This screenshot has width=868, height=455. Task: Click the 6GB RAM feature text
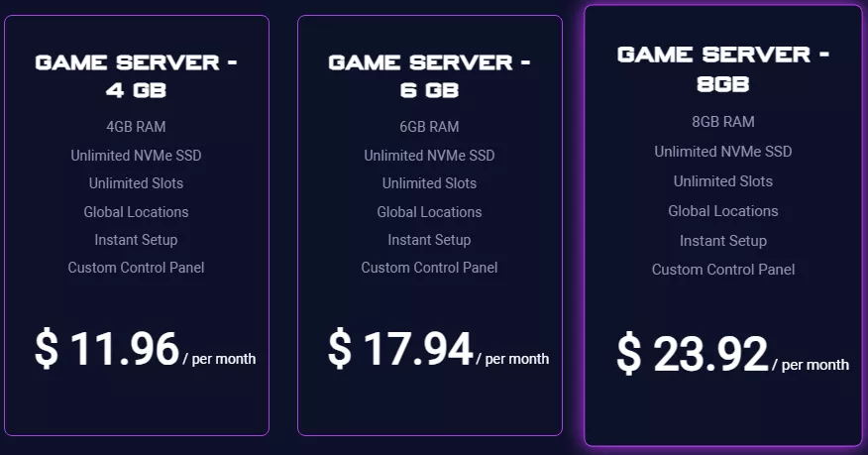point(429,127)
